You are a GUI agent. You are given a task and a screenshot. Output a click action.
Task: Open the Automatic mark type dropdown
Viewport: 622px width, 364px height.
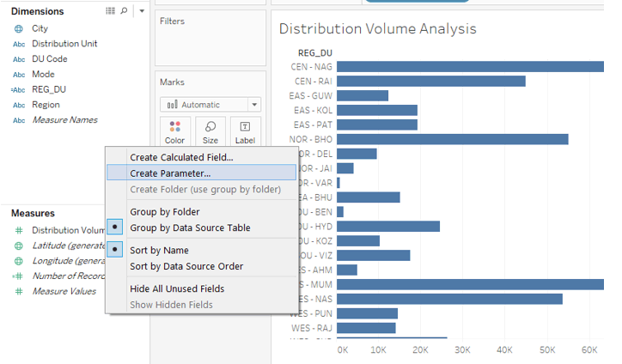tap(210, 105)
